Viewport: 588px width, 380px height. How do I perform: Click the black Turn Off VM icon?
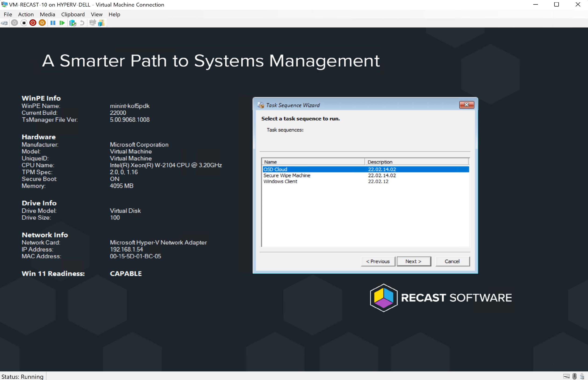click(x=24, y=23)
